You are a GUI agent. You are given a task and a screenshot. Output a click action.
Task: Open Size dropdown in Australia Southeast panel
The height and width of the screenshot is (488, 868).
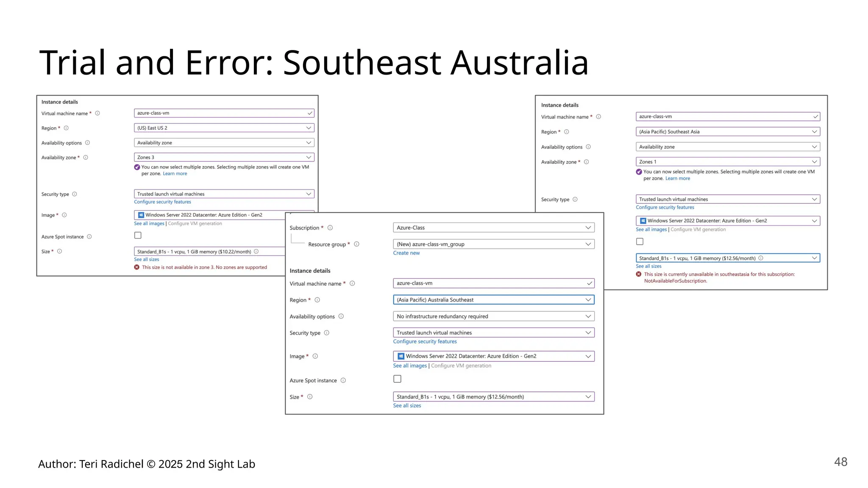[494, 397]
